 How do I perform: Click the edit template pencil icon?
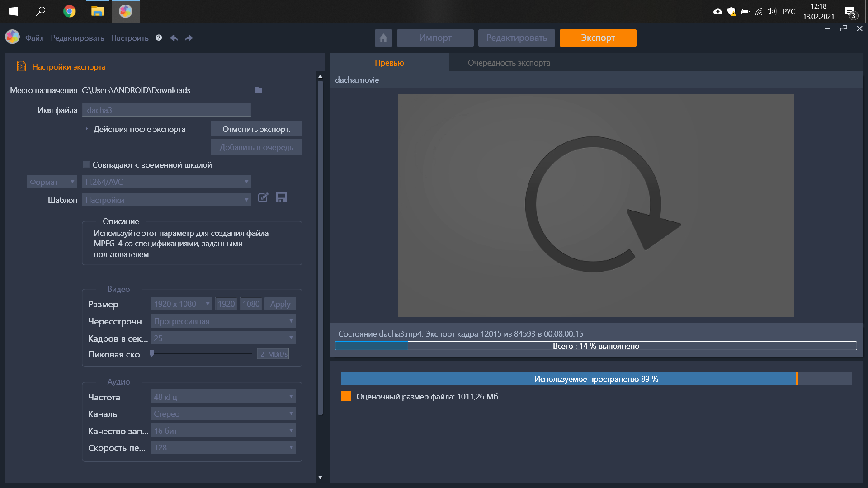(263, 197)
